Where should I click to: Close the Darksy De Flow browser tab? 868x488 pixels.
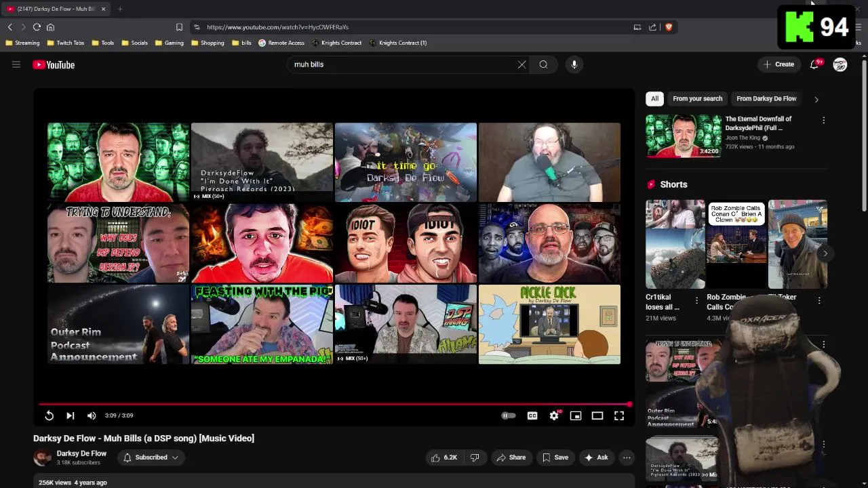tap(103, 9)
